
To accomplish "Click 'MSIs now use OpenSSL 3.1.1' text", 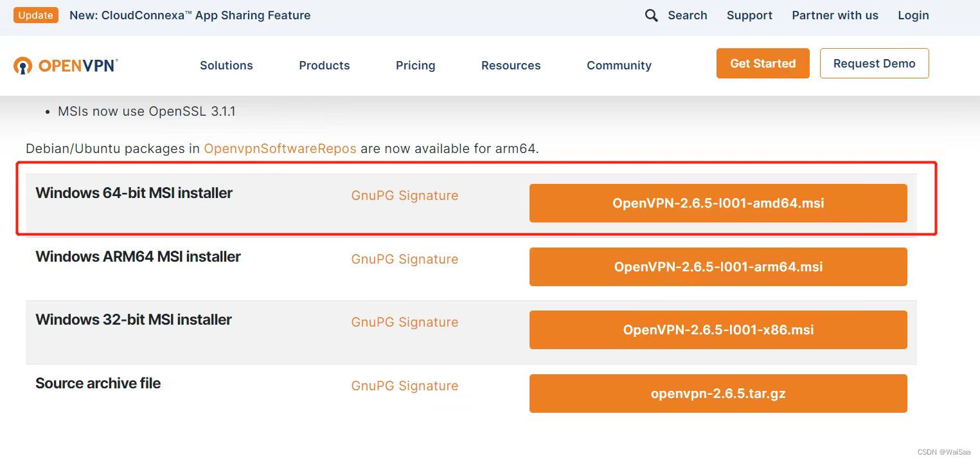I will [x=147, y=111].
